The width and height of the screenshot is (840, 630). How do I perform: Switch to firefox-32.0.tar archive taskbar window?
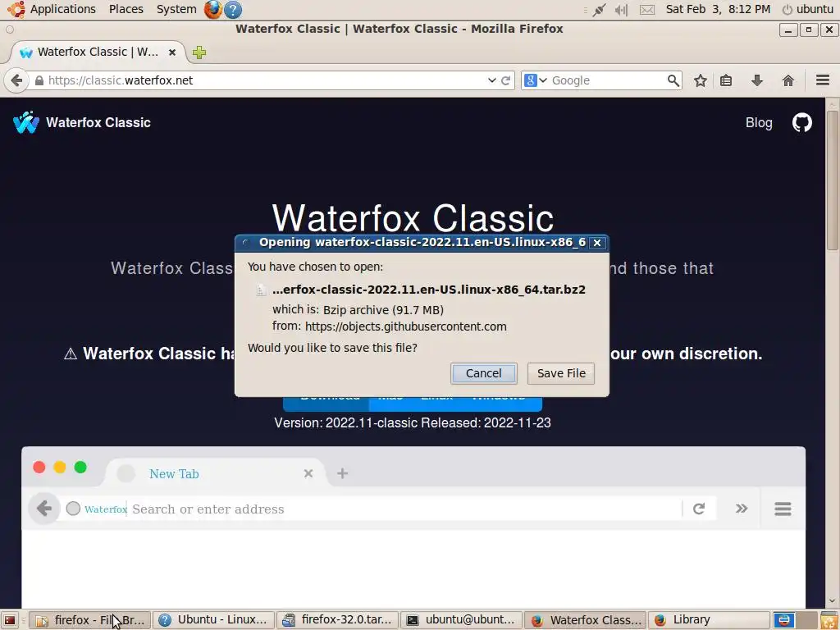[x=338, y=620]
